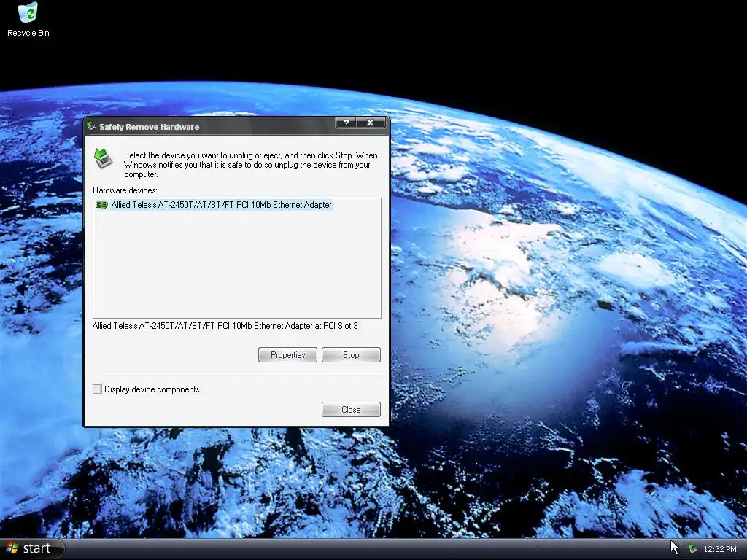
Task: Enable Display device components checkbox
Action: (97, 389)
